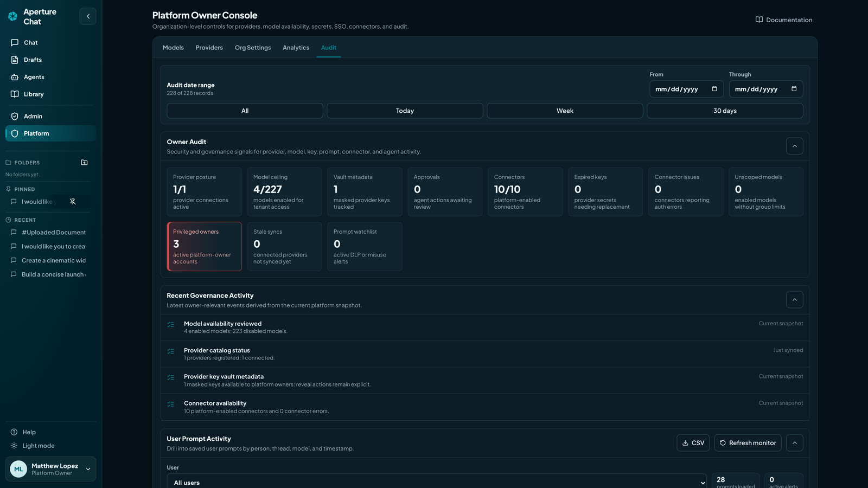Open Chat from the sidebar
Image resolution: width=868 pixels, height=488 pixels.
point(50,42)
